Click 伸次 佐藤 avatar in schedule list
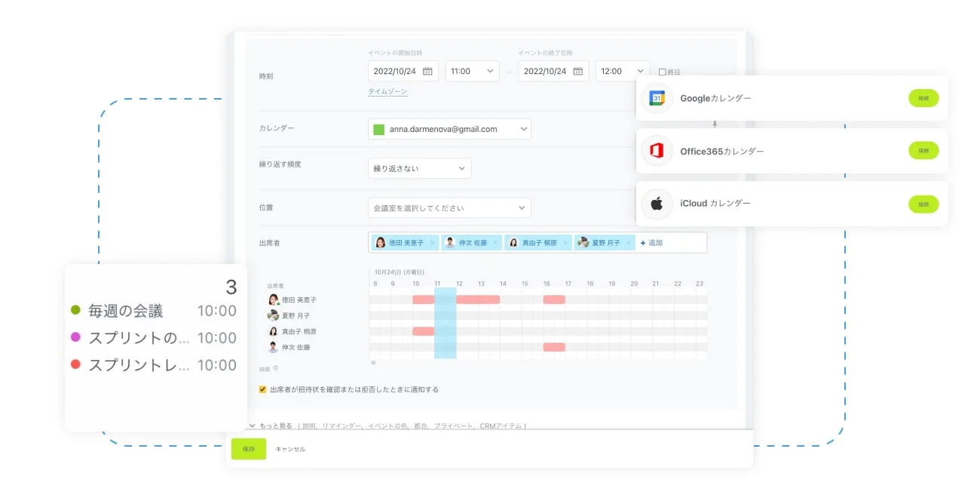This screenshot has height=498, width=980. pos(274,347)
